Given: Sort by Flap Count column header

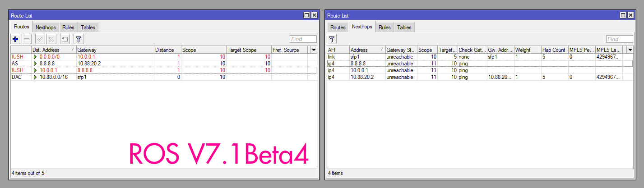Looking at the screenshot, I should coord(555,50).
